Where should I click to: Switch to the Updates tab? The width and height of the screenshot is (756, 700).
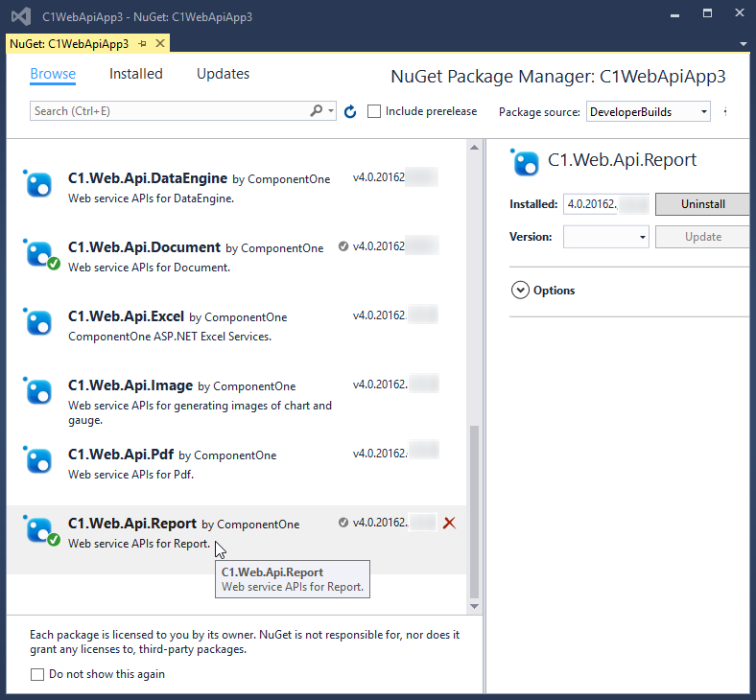point(223,74)
